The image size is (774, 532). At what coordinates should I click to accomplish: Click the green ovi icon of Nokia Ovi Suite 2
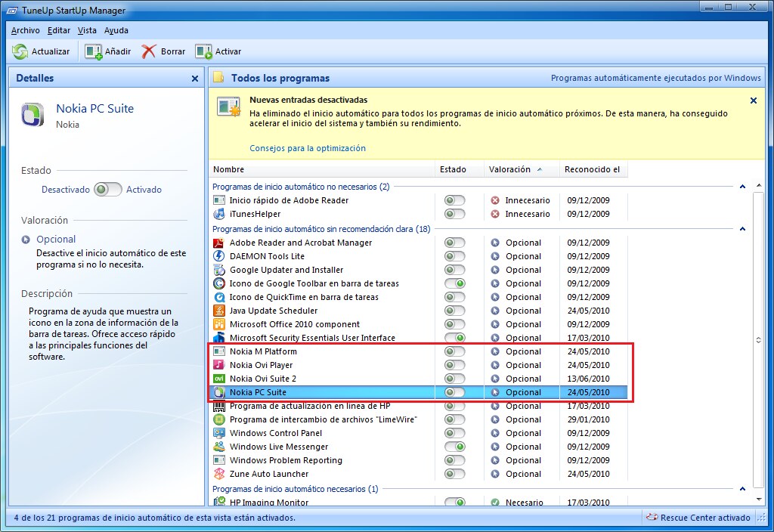pos(218,379)
